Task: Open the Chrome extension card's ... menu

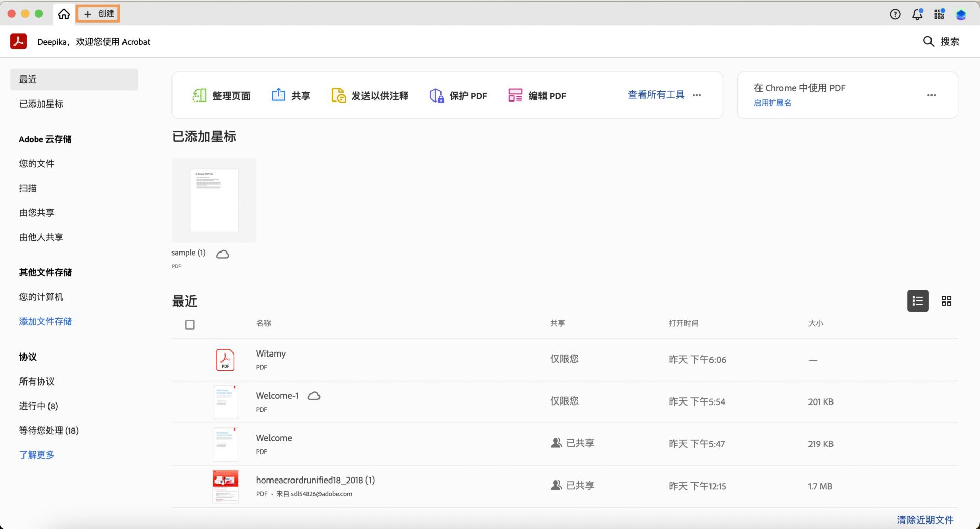Action: point(932,95)
